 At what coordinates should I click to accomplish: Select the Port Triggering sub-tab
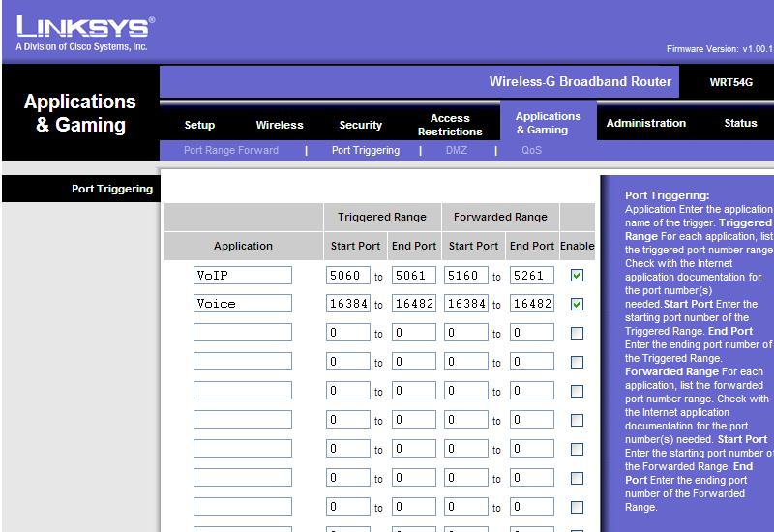[x=366, y=150]
